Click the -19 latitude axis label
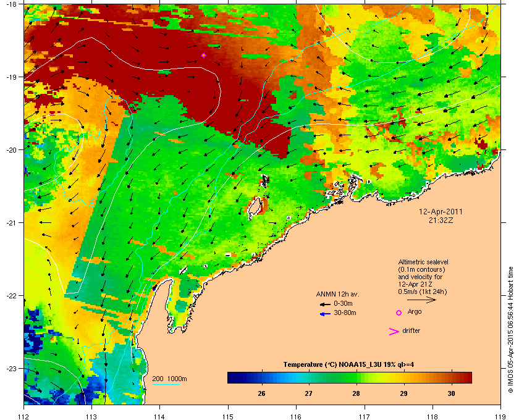 (x=12, y=77)
